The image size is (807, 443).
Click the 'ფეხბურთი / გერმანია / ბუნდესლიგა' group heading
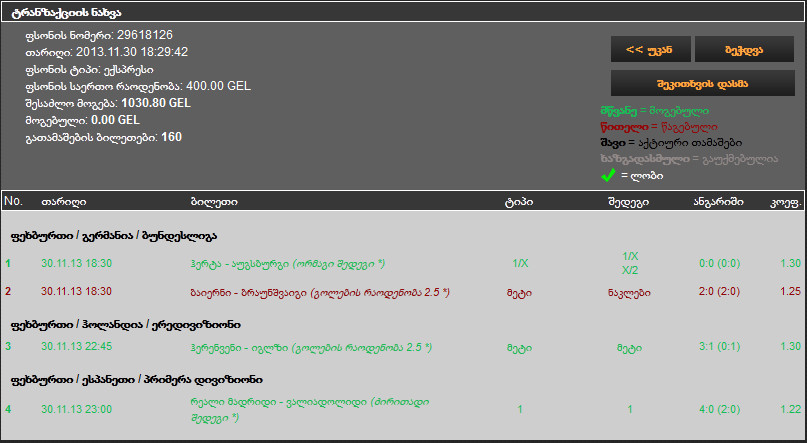[x=114, y=236]
